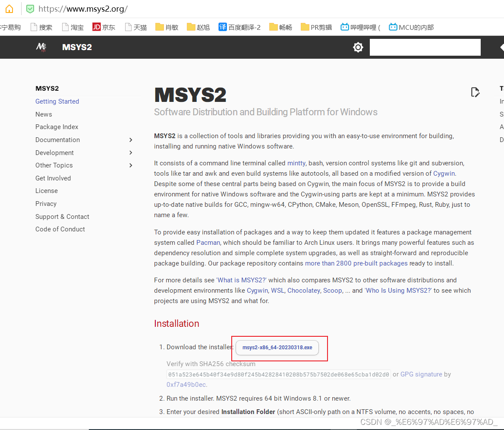Open the 'What is MSYS2?' link
The width and height of the screenshot is (504, 430).
point(241,280)
